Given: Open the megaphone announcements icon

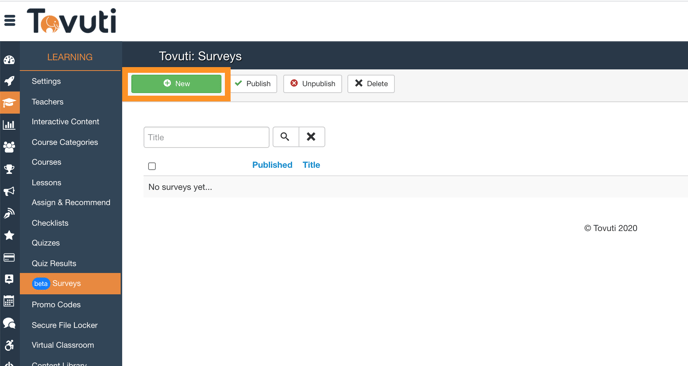Looking at the screenshot, I should tap(9, 191).
